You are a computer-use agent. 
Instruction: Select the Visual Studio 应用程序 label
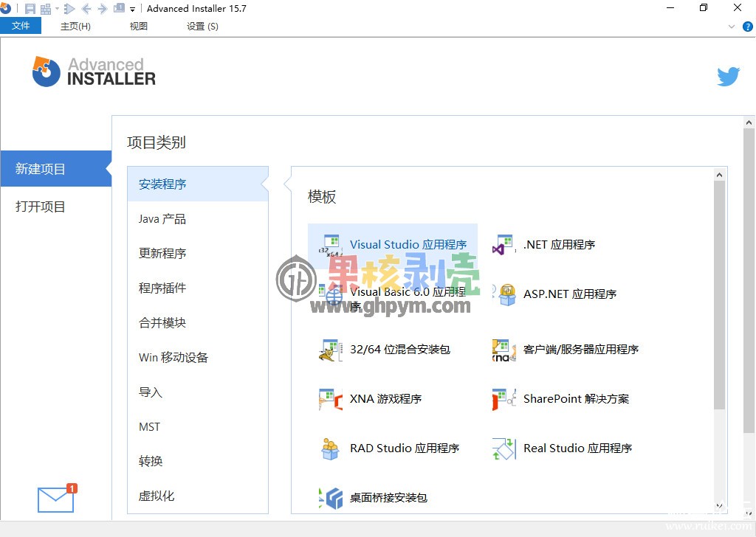408,245
